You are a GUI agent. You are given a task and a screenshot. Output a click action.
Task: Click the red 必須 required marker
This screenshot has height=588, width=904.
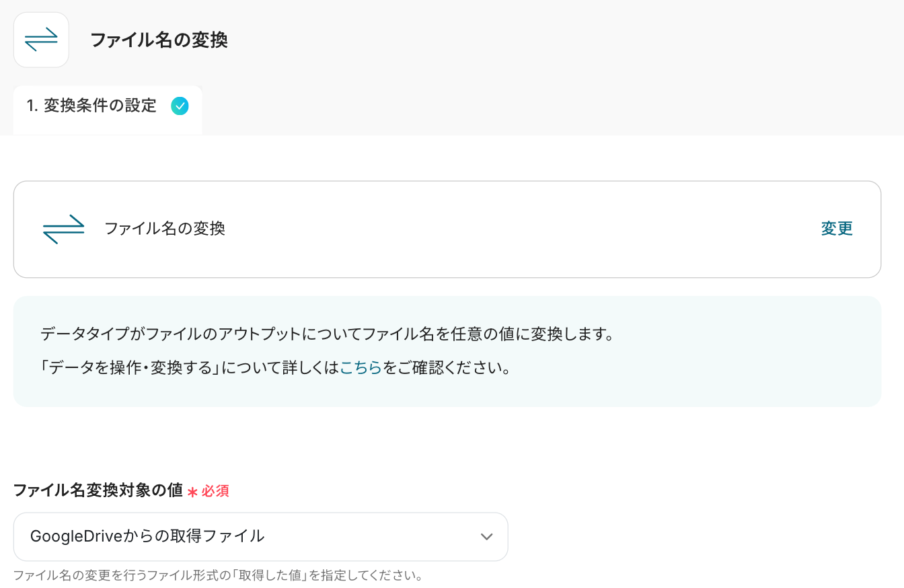pos(215,491)
